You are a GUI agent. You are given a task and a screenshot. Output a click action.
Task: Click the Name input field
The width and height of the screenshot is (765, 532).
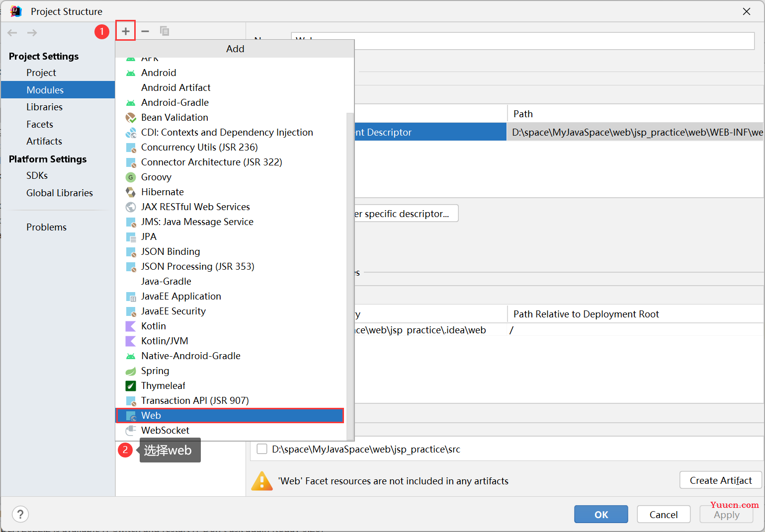[x=522, y=41]
